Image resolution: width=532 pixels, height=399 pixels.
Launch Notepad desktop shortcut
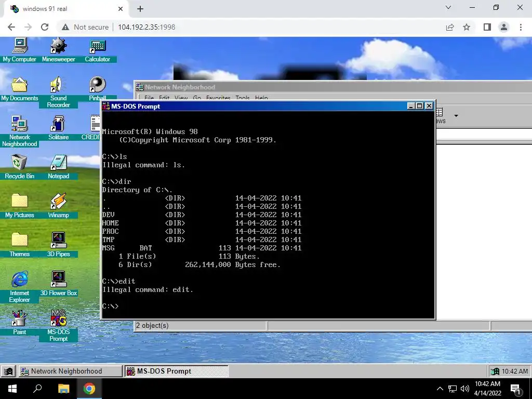pyautogui.click(x=58, y=167)
